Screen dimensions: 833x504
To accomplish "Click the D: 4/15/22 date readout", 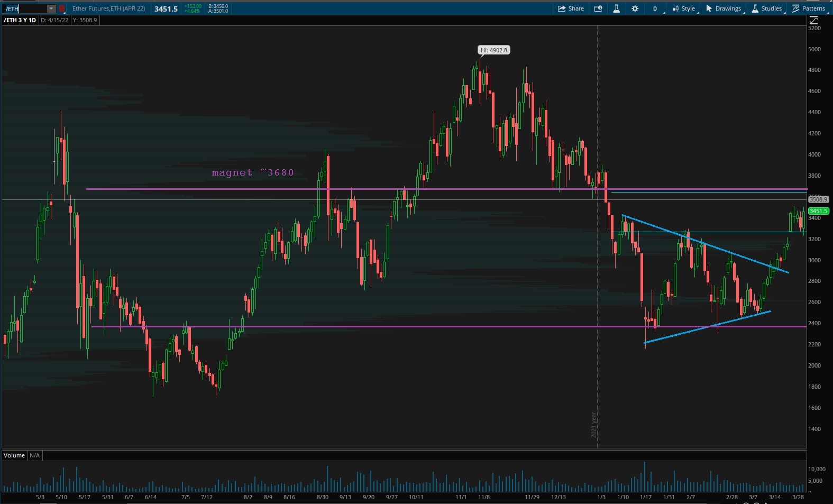I will [54, 20].
